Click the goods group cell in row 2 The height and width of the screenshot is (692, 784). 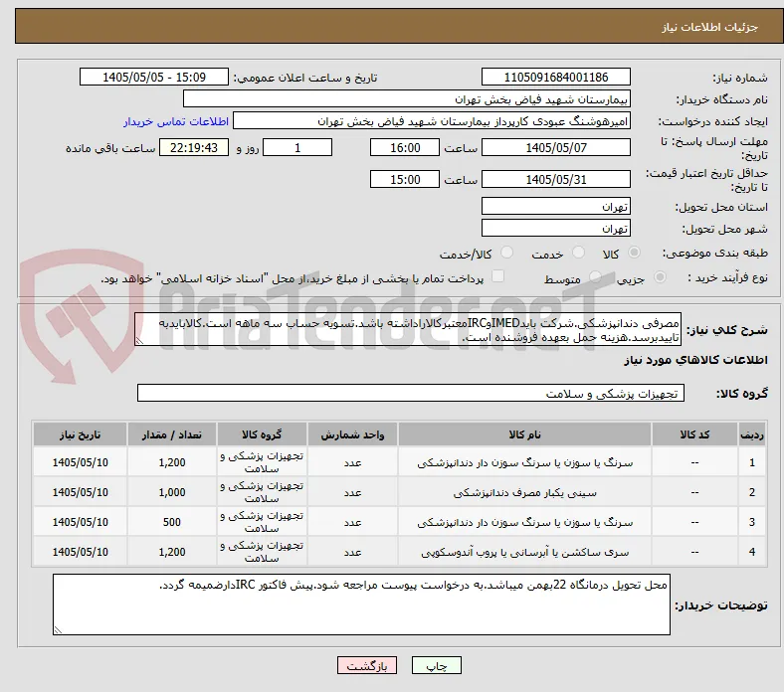click(262, 492)
